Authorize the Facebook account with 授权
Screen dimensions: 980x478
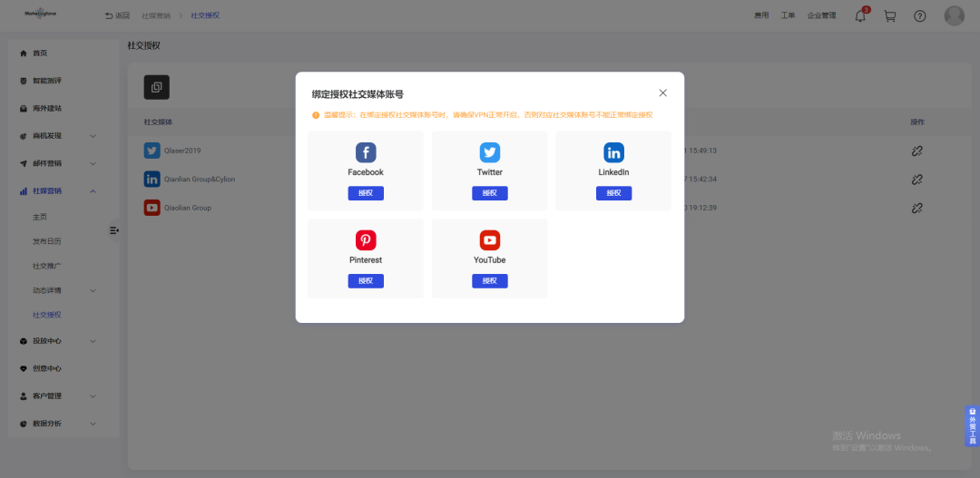coord(366,193)
